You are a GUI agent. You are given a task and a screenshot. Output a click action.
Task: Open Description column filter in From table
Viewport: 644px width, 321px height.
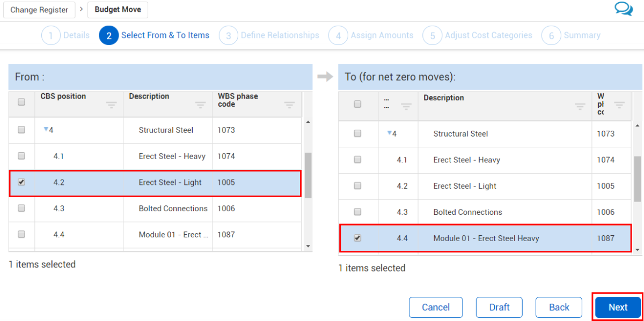pos(200,104)
